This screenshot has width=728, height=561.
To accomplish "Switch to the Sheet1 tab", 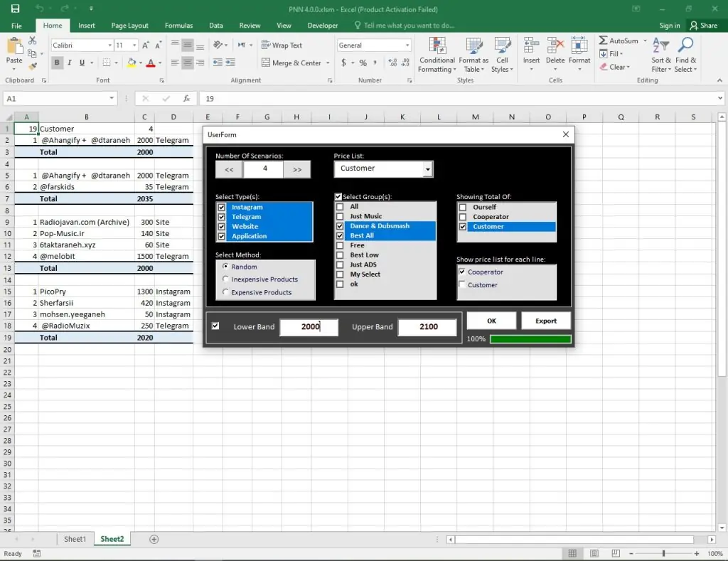I will click(75, 539).
